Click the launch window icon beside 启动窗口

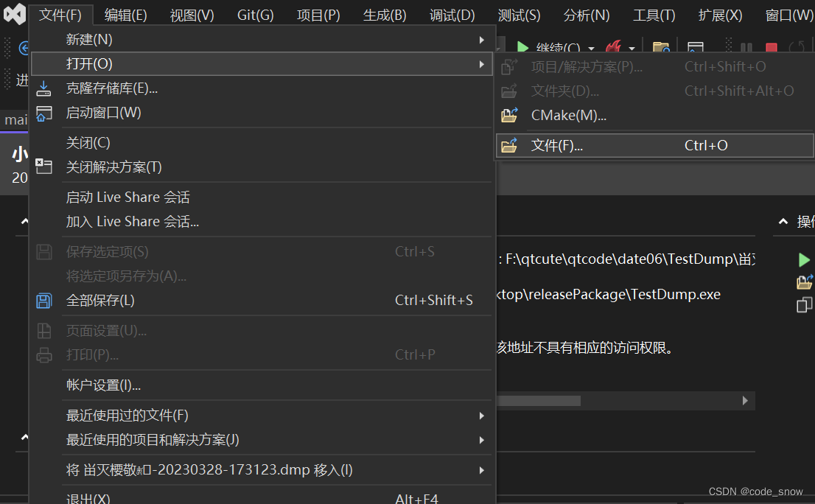pos(44,113)
